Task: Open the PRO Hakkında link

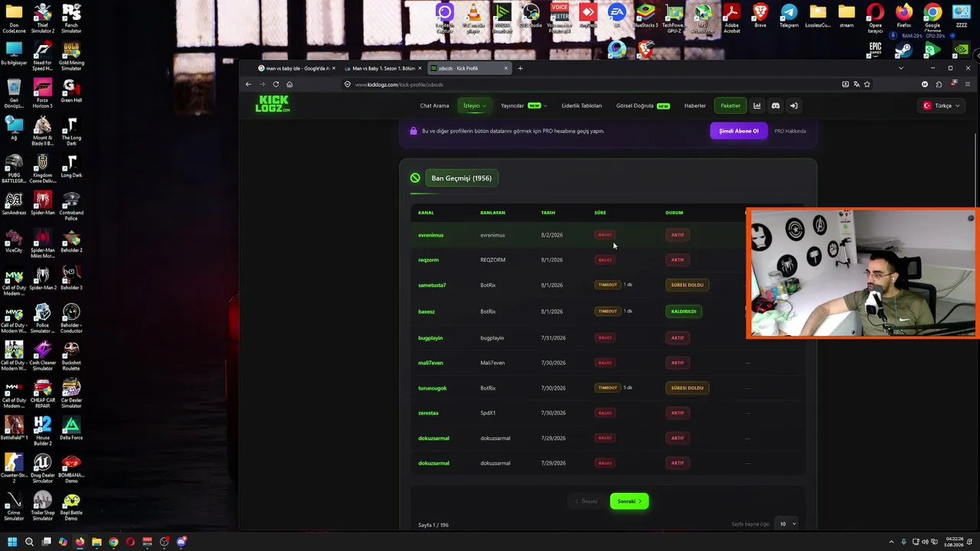Action: pyautogui.click(x=790, y=131)
